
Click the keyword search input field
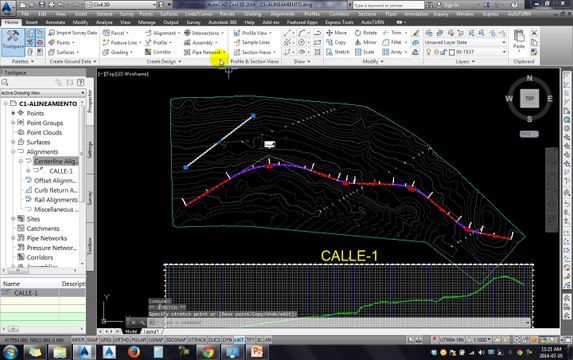(x=388, y=5)
